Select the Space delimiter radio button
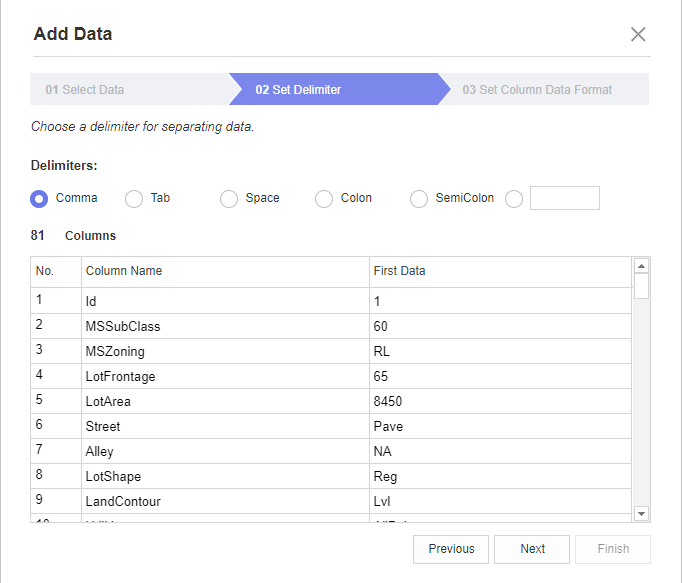 pyautogui.click(x=229, y=199)
